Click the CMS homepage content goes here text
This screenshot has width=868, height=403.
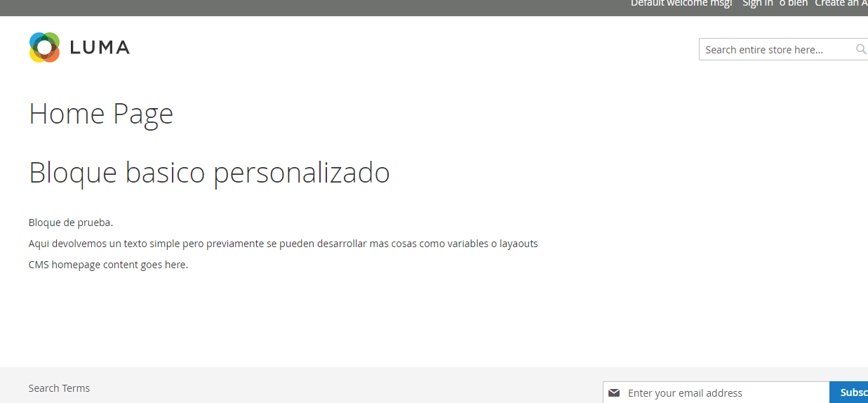(108, 265)
